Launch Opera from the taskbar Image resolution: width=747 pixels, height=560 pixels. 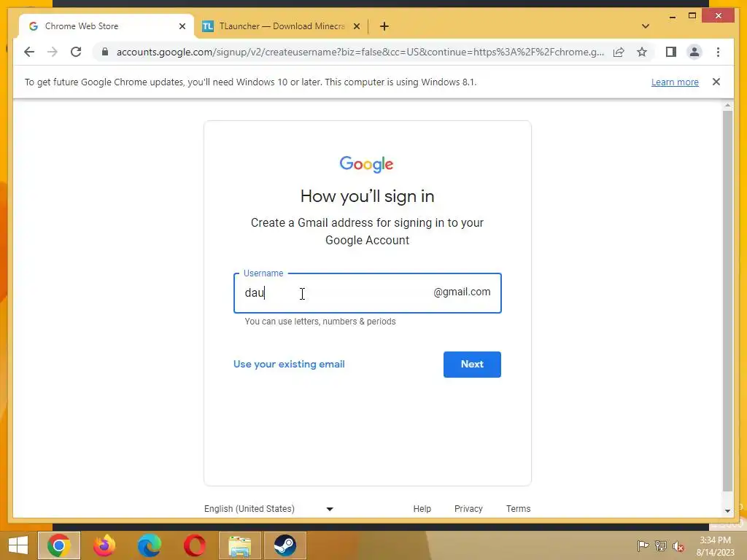pos(194,545)
